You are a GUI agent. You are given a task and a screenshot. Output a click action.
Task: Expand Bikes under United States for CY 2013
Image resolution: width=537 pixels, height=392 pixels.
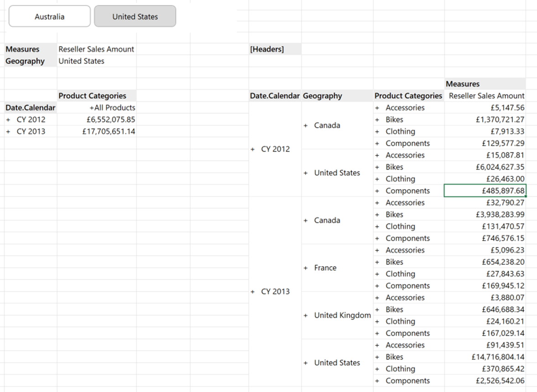(x=377, y=357)
